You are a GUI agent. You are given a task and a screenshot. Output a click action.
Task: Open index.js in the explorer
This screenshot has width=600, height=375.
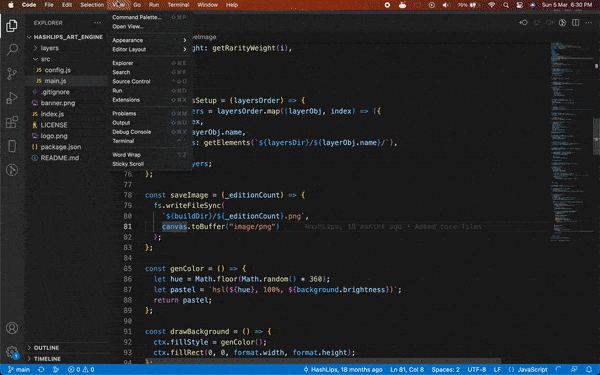click(52, 114)
